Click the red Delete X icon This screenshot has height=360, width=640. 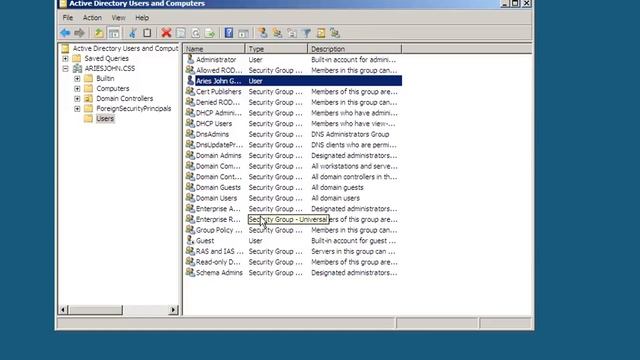pos(166,33)
